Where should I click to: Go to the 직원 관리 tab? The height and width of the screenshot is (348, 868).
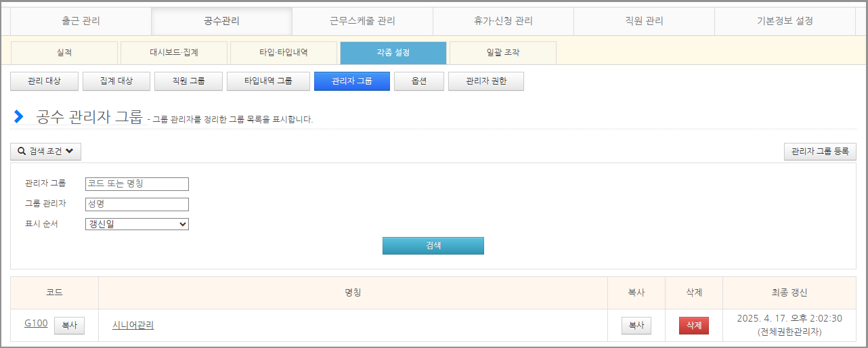coord(644,21)
